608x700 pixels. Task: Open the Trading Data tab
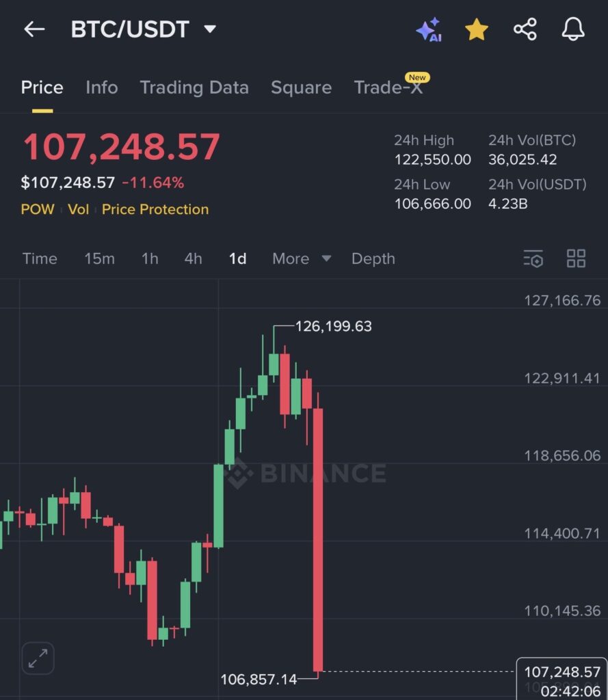pyautogui.click(x=194, y=87)
